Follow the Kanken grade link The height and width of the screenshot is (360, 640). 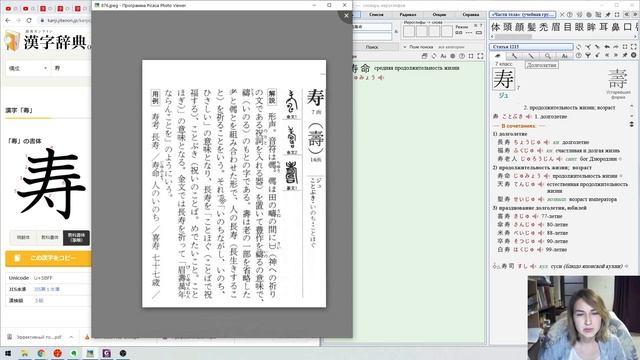[x=39, y=300]
